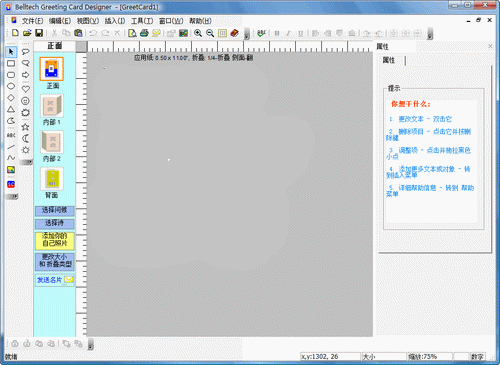Open the new blank document icon

coord(15,33)
